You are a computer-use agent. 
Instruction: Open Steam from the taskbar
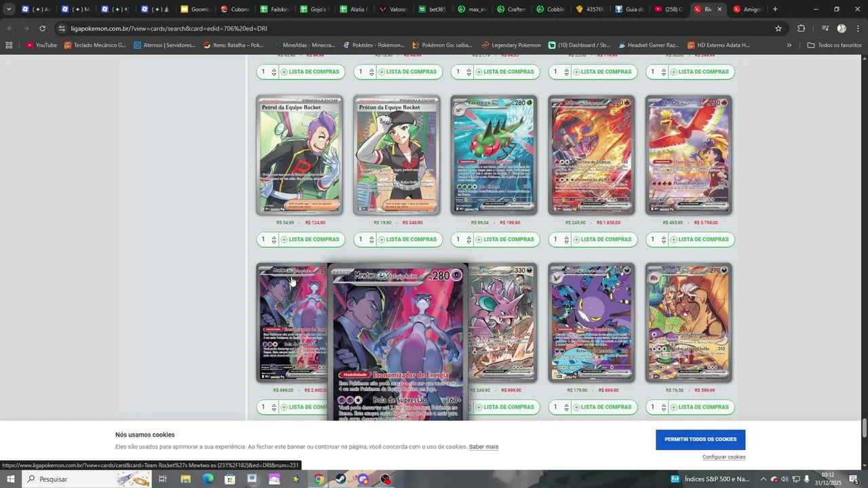point(340,479)
